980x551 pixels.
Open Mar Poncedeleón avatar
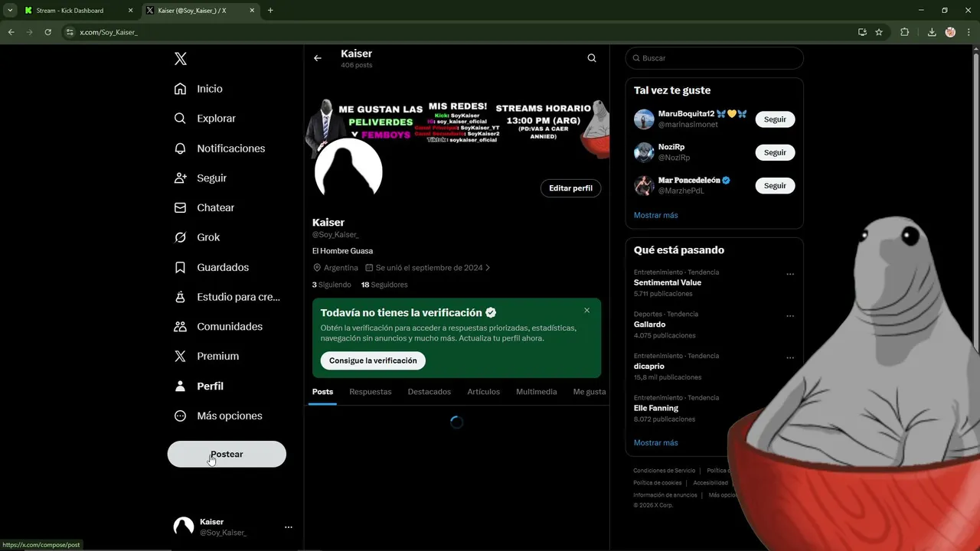click(644, 185)
